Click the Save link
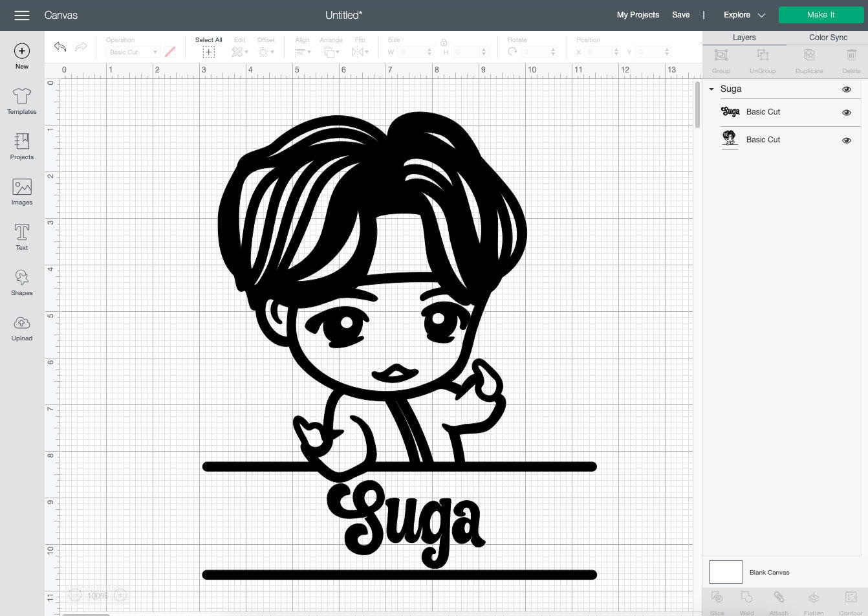The height and width of the screenshot is (616, 868). click(680, 15)
